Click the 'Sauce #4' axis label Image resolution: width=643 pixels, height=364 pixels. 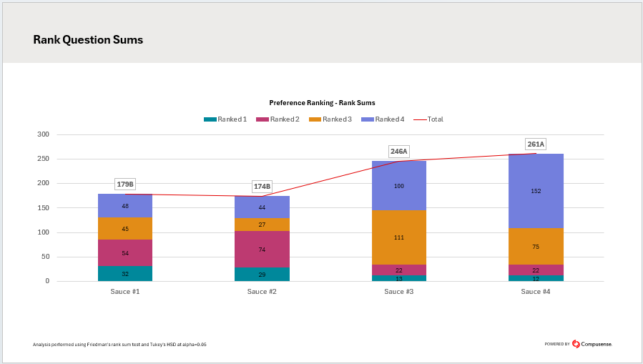536,292
